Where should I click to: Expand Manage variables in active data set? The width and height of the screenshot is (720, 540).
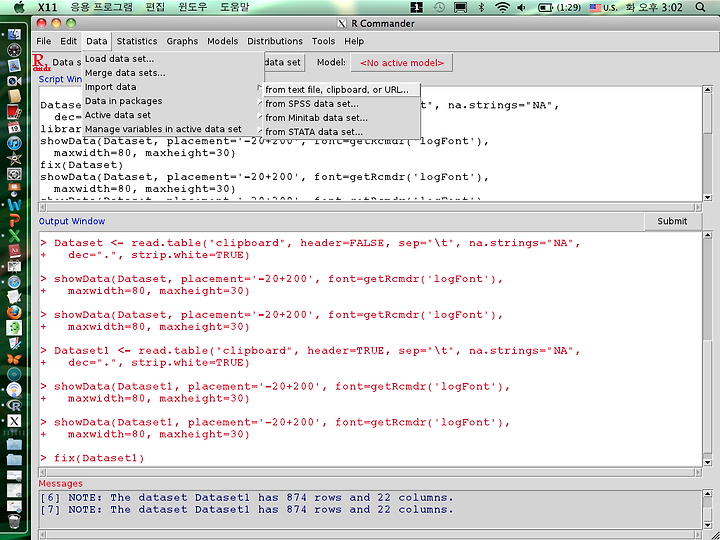[x=259, y=129]
